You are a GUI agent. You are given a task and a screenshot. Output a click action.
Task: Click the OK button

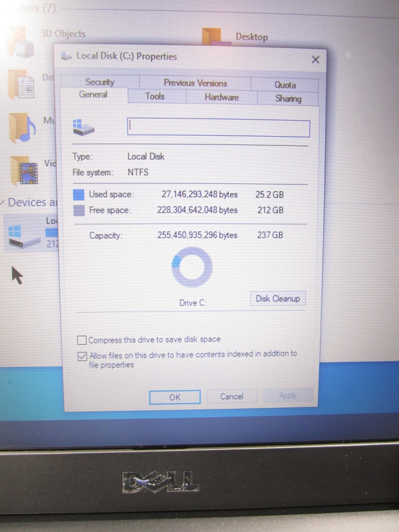(175, 397)
